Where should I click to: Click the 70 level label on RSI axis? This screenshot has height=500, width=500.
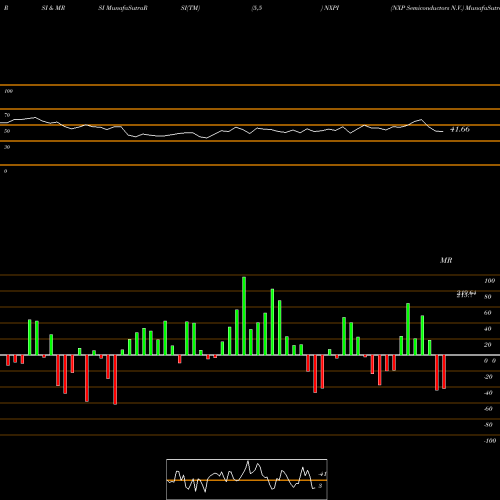pos(7,115)
